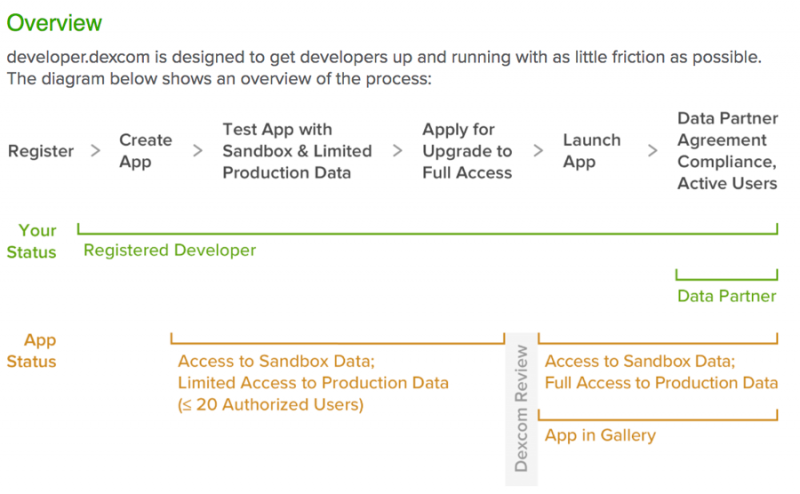Click the green Data Partner status label
800x494 pixels.
pos(727,296)
